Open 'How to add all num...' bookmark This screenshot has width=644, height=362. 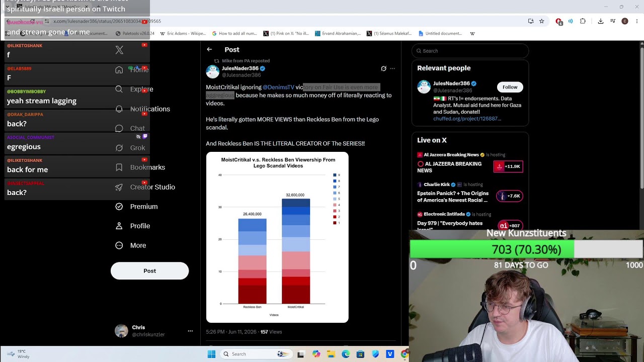click(234, 34)
